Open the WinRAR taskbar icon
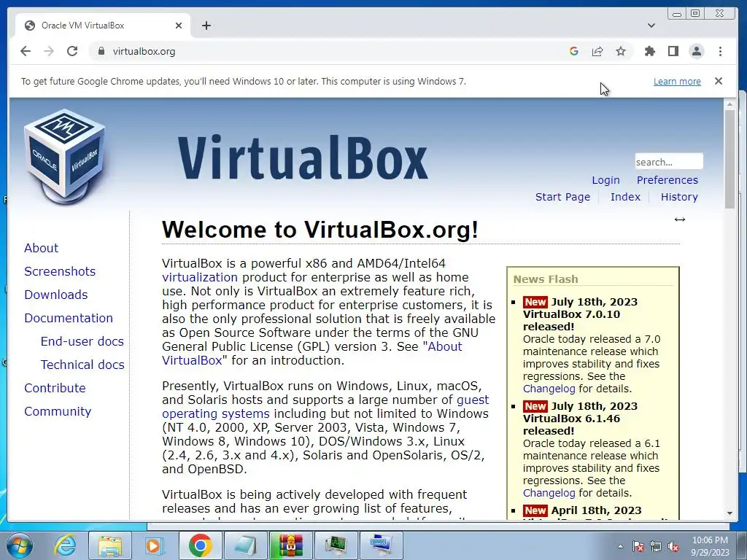This screenshot has height=560, width=747. click(x=290, y=545)
